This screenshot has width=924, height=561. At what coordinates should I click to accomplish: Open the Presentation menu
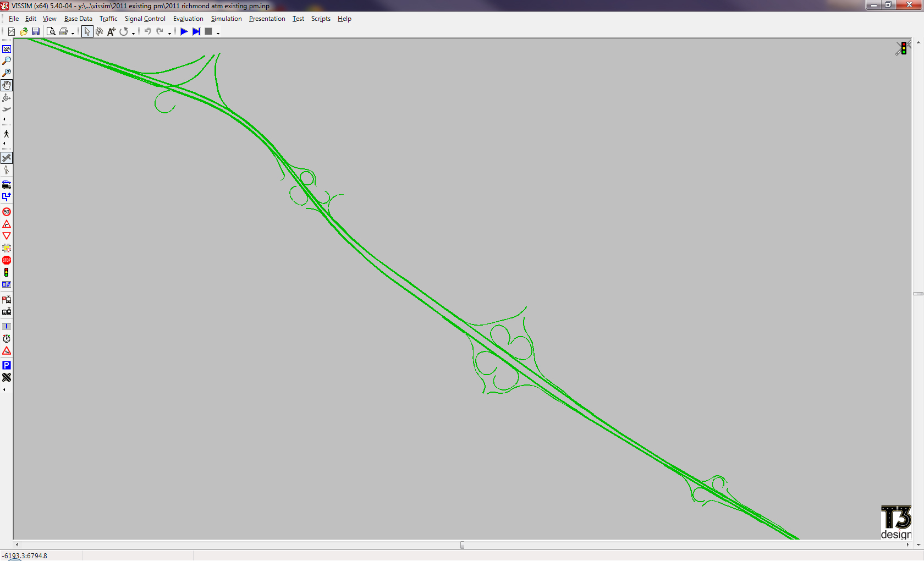pos(267,19)
